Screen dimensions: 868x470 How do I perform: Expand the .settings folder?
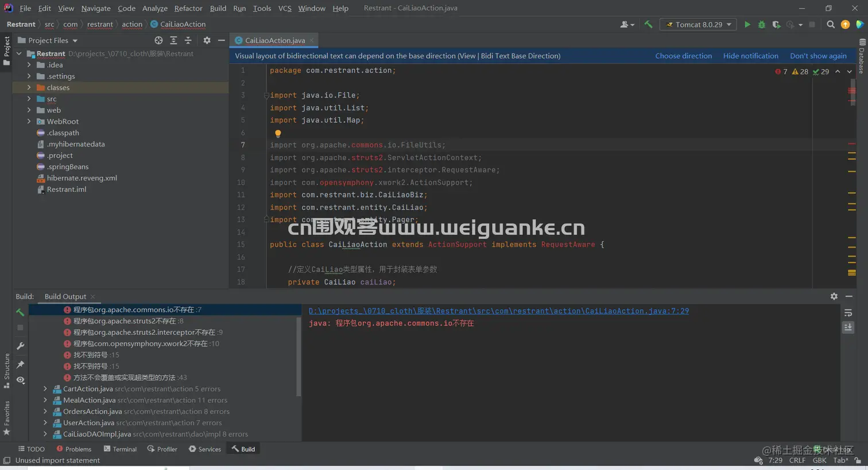tap(29, 76)
